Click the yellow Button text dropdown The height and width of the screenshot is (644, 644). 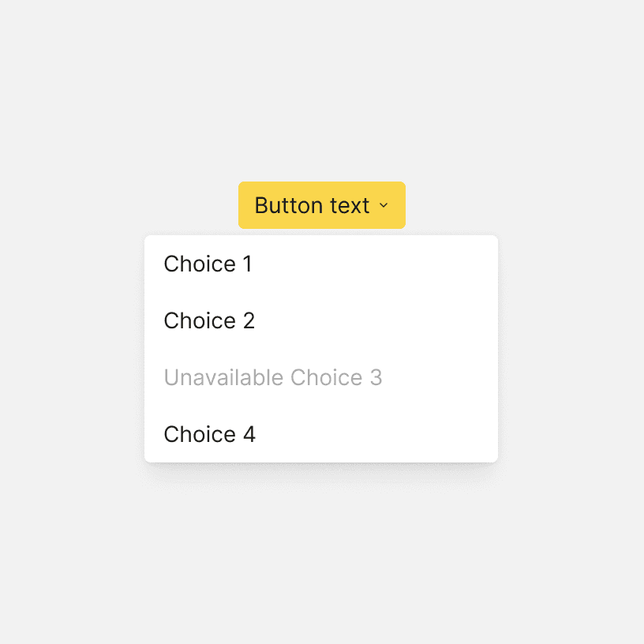tap(321, 205)
